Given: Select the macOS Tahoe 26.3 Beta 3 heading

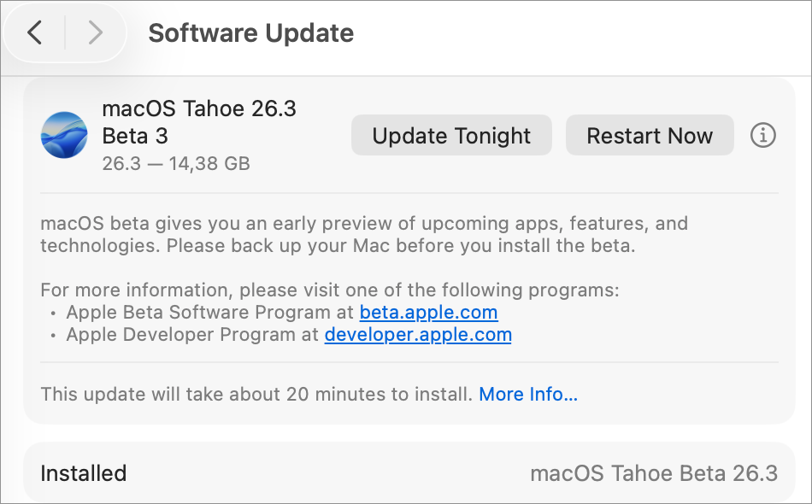Looking at the screenshot, I should pos(199,122).
